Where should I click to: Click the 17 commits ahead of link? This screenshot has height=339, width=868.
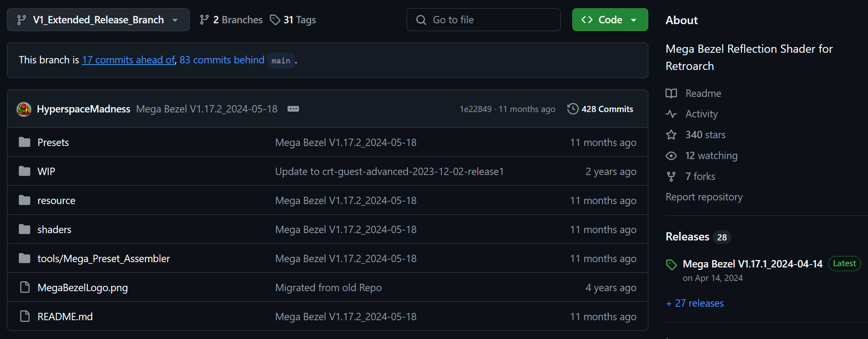pyautogui.click(x=128, y=60)
